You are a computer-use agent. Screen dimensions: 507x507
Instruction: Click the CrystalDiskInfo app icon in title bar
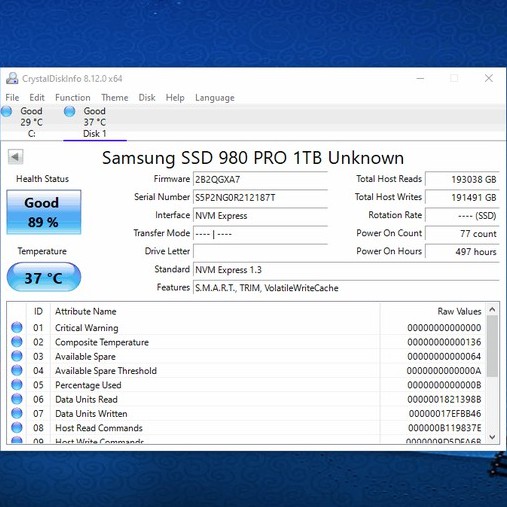[12, 78]
